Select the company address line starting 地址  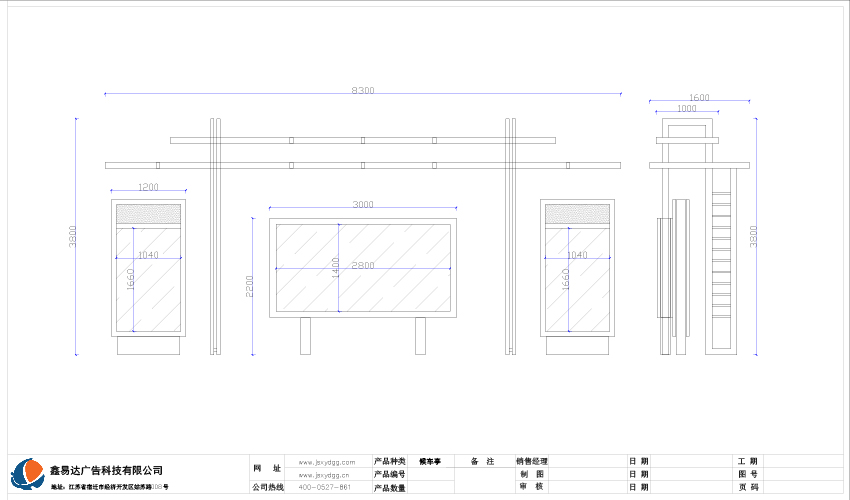tap(110, 487)
